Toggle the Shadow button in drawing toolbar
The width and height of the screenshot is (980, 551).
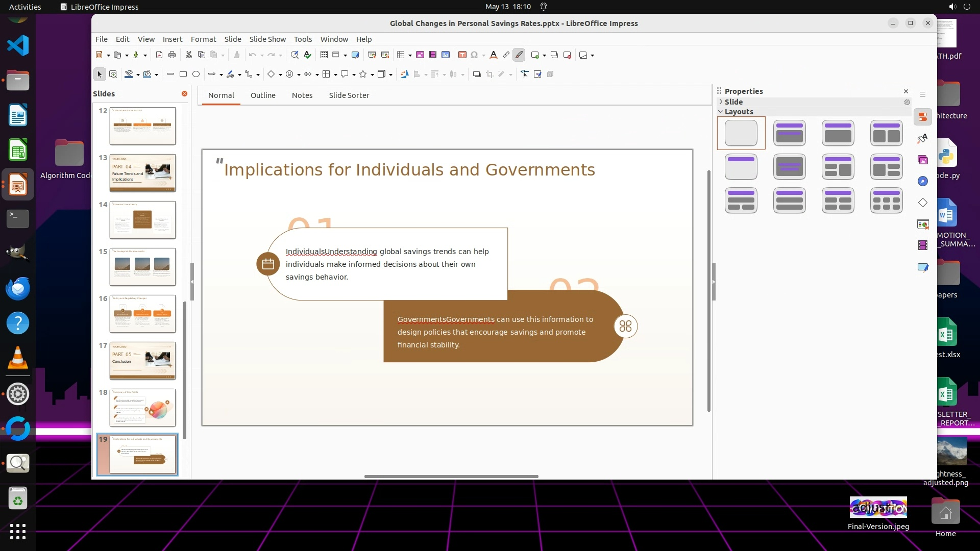tap(477, 74)
